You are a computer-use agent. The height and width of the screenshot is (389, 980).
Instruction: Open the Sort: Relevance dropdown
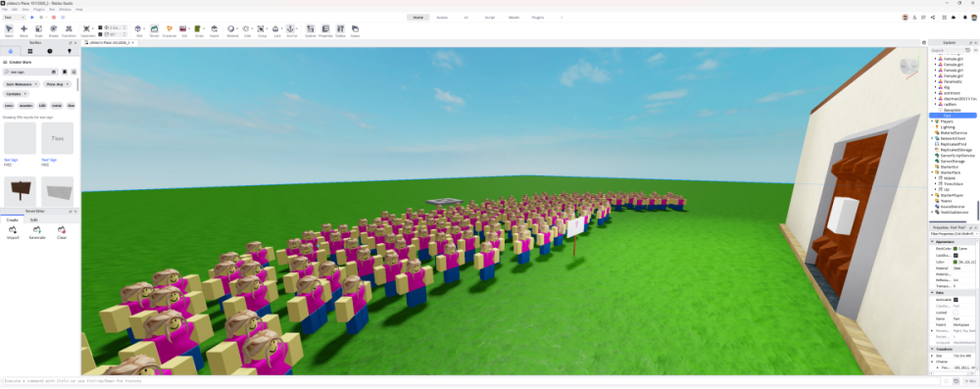[22, 84]
